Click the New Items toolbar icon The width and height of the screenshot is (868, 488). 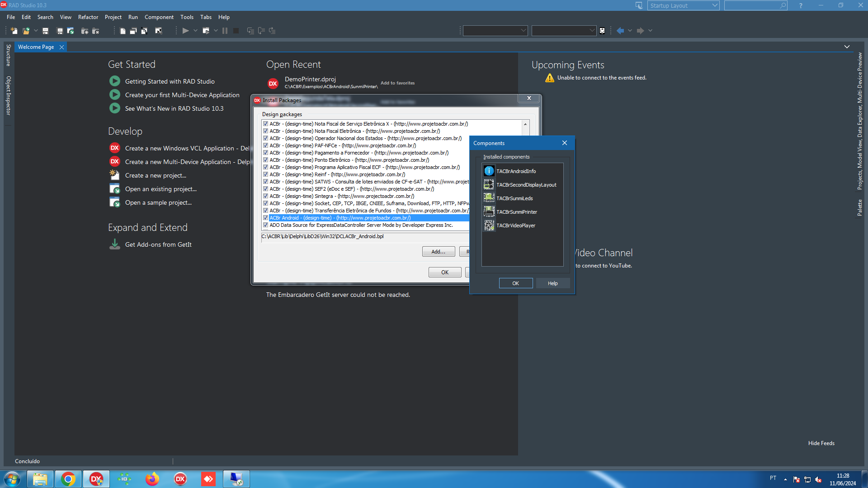[x=14, y=31]
